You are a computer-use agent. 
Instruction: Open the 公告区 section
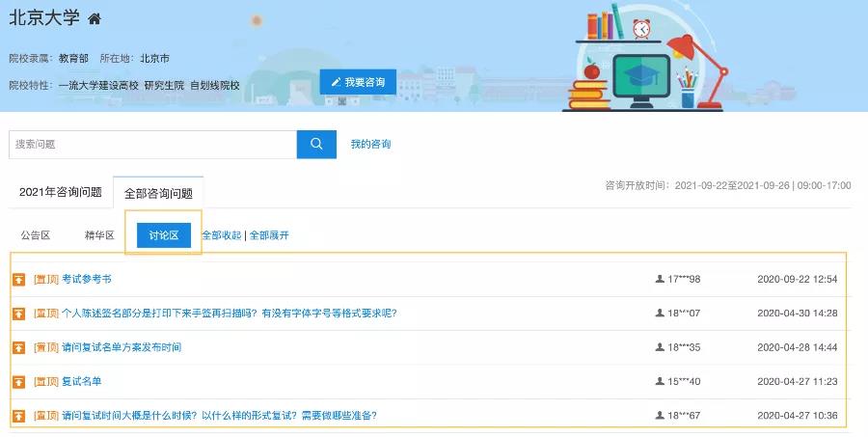coord(36,235)
